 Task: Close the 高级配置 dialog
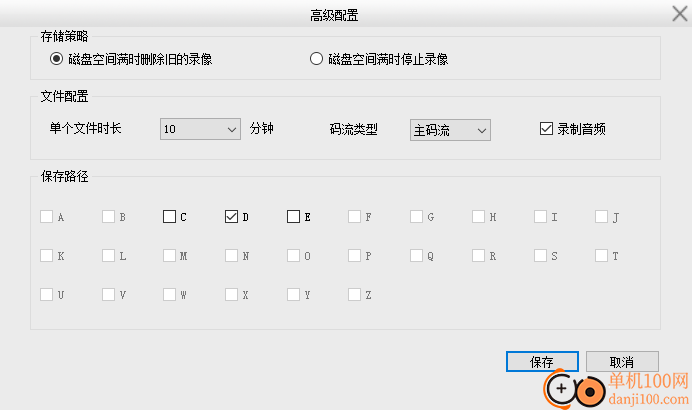680,13
